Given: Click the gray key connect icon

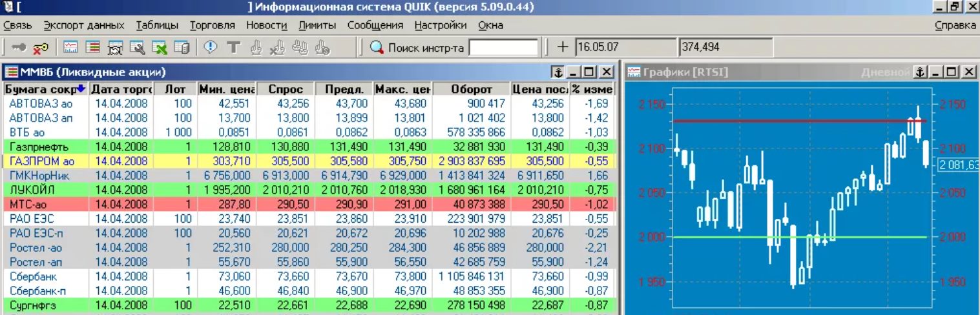Looking at the screenshot, I should 19,47.
